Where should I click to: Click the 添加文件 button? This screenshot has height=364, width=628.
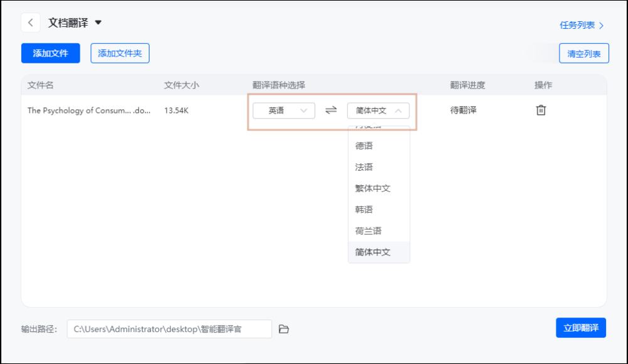(x=50, y=53)
